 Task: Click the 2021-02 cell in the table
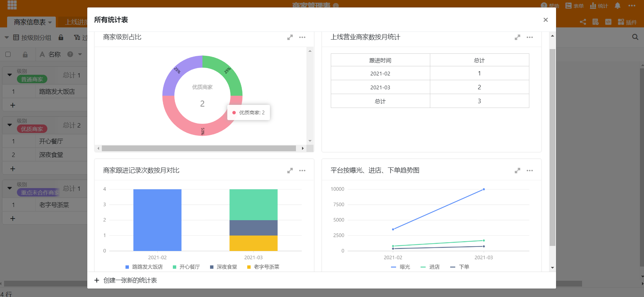click(x=380, y=73)
